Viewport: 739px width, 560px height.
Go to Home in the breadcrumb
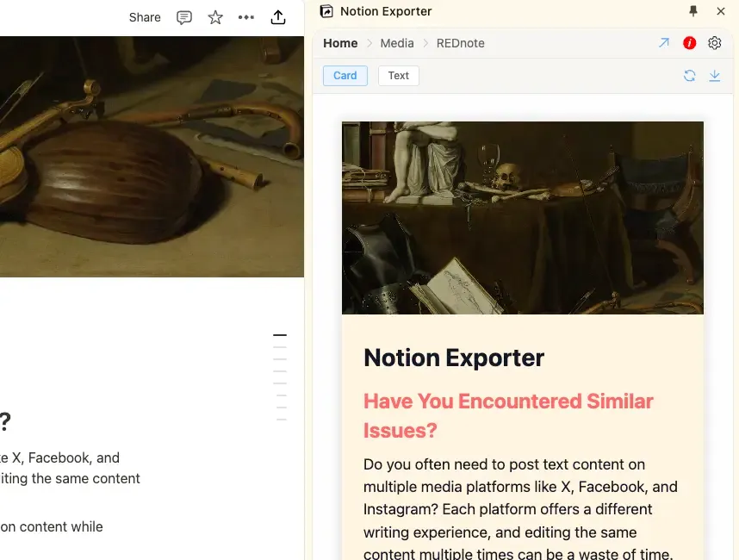(340, 43)
